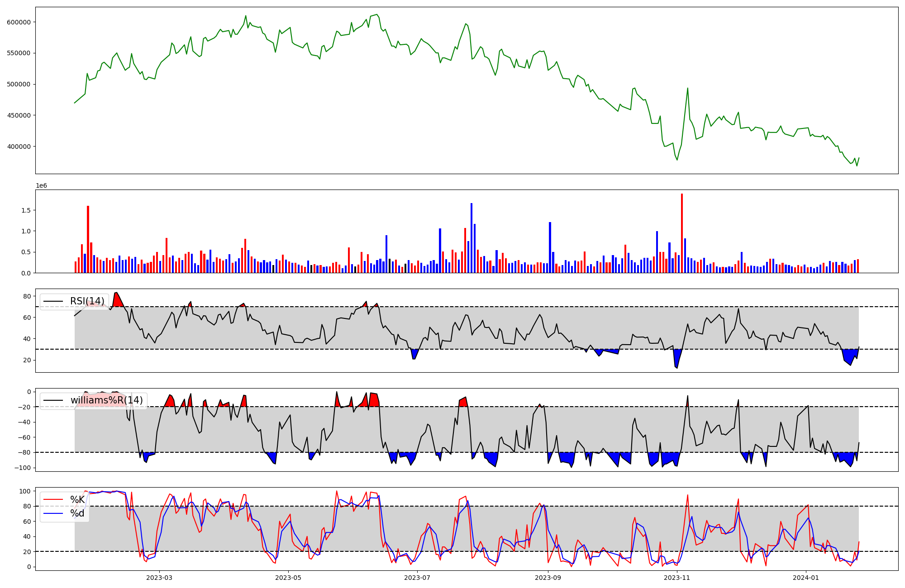Click the red %K legend line sample

(x=53, y=500)
